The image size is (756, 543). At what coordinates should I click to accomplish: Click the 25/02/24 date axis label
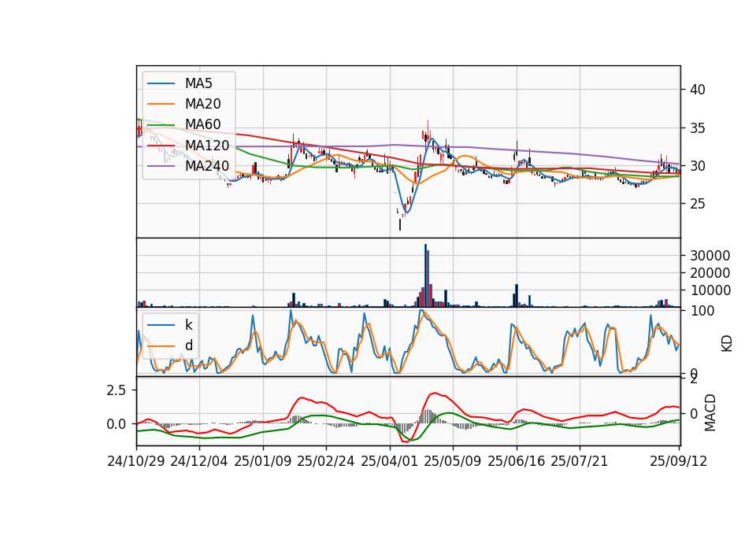click(x=326, y=461)
